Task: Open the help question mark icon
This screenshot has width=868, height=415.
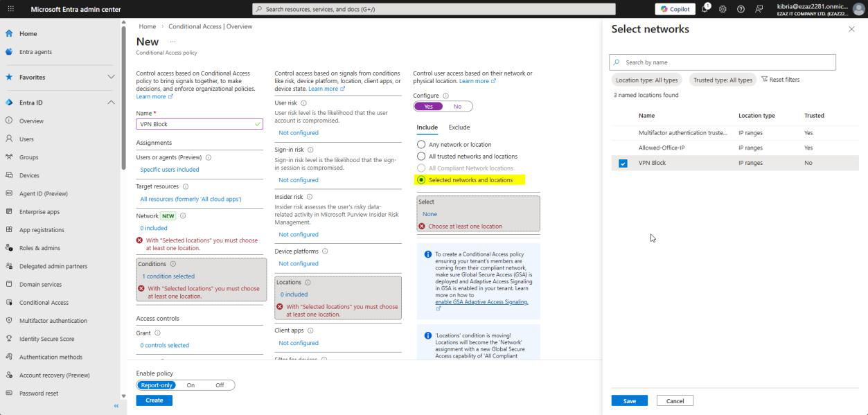Action: click(x=741, y=9)
